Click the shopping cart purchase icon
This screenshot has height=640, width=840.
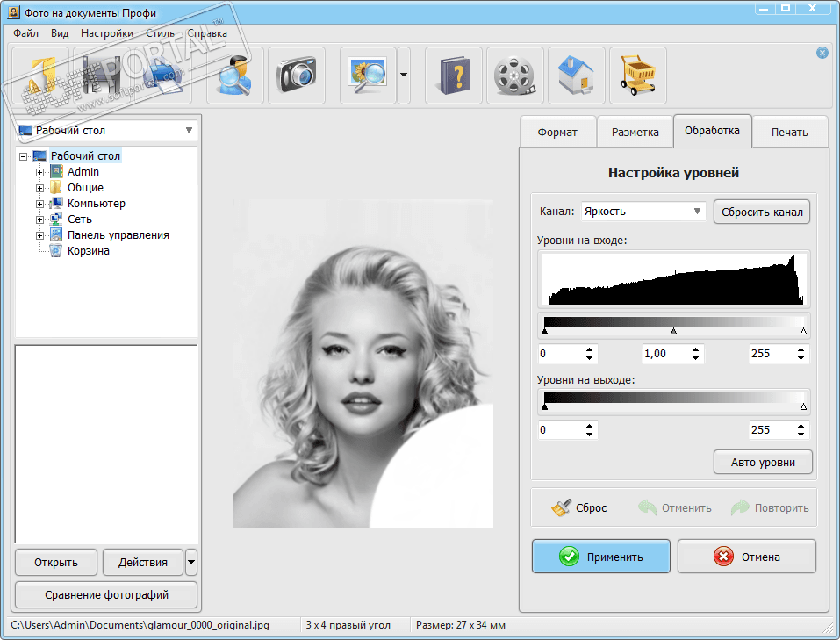[638, 76]
